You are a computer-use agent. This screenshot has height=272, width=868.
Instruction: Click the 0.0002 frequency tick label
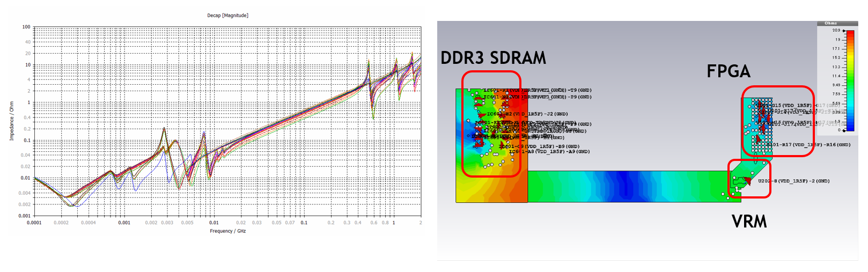[x=61, y=223]
